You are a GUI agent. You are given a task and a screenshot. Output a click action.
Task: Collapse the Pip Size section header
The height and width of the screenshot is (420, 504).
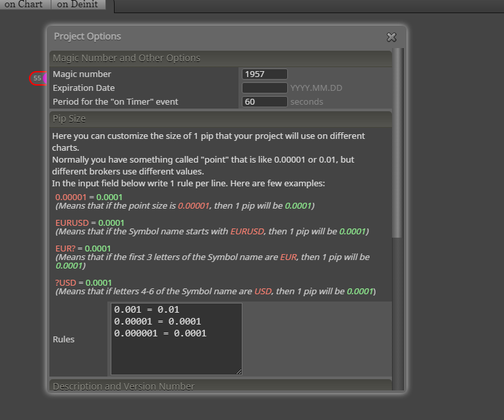[x=221, y=118]
